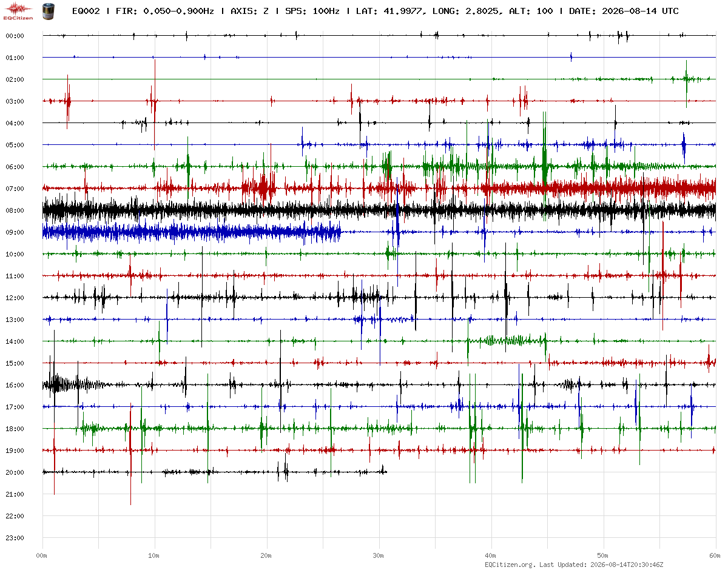Click the 08:00 hour label
Screen dimensions: 728x570
(x=15, y=210)
